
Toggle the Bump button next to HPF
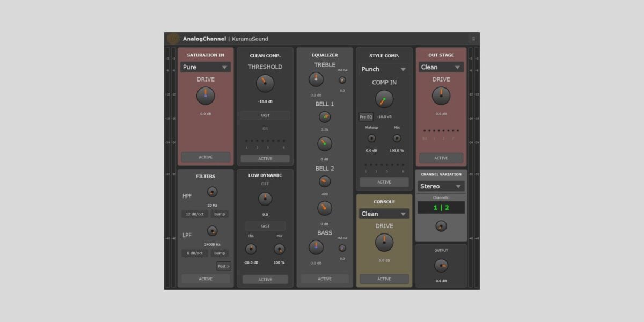pos(221,214)
